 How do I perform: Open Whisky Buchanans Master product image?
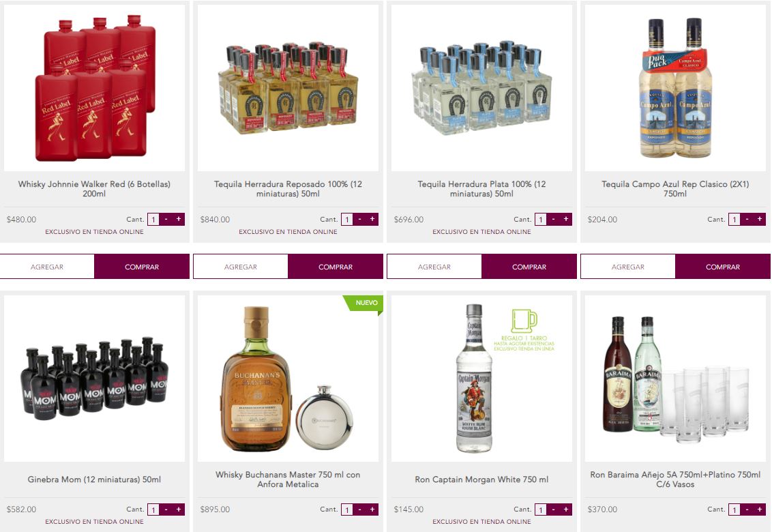click(288, 379)
